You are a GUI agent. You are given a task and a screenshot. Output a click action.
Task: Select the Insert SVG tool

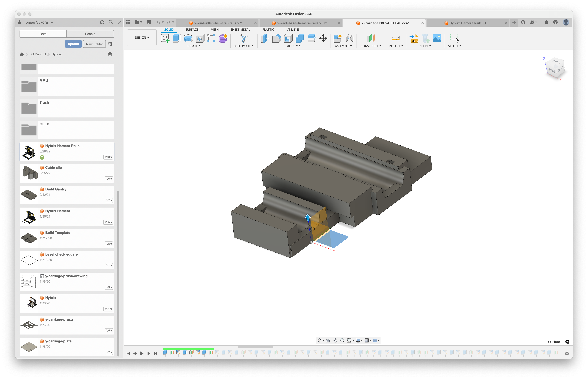tap(414, 38)
